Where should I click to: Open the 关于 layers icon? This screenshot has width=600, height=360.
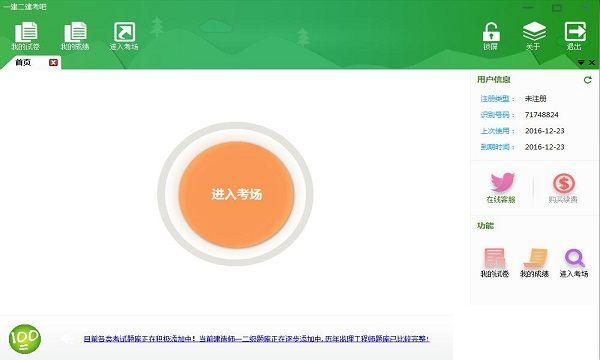[534, 36]
